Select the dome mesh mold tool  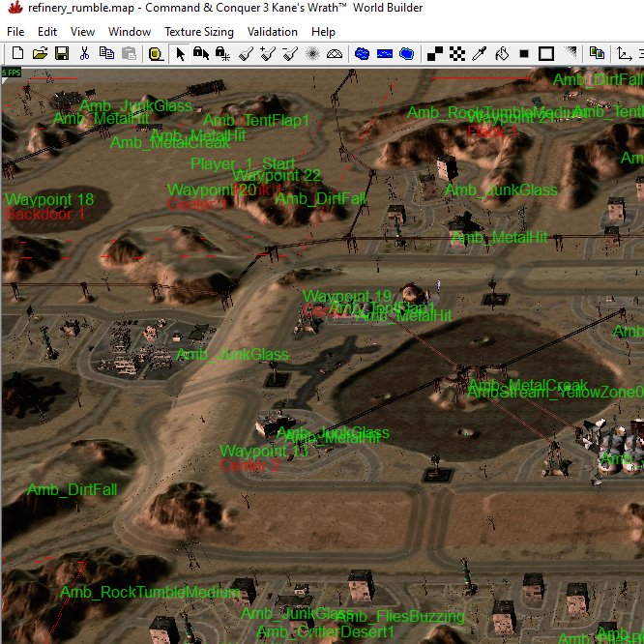coord(335,54)
